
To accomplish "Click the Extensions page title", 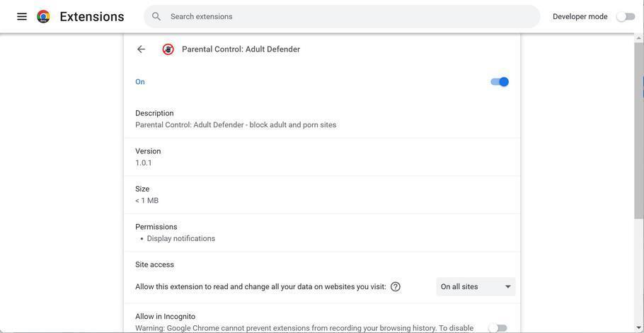I will (92, 16).
